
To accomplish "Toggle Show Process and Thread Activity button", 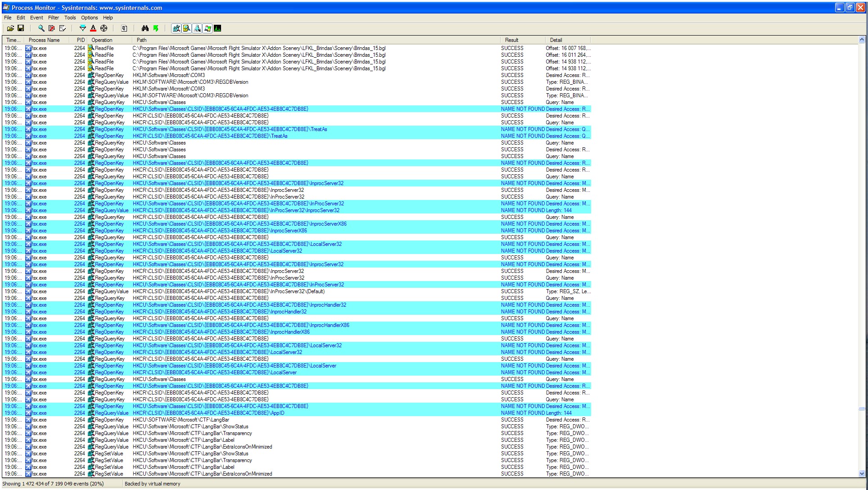I will [x=207, y=28].
